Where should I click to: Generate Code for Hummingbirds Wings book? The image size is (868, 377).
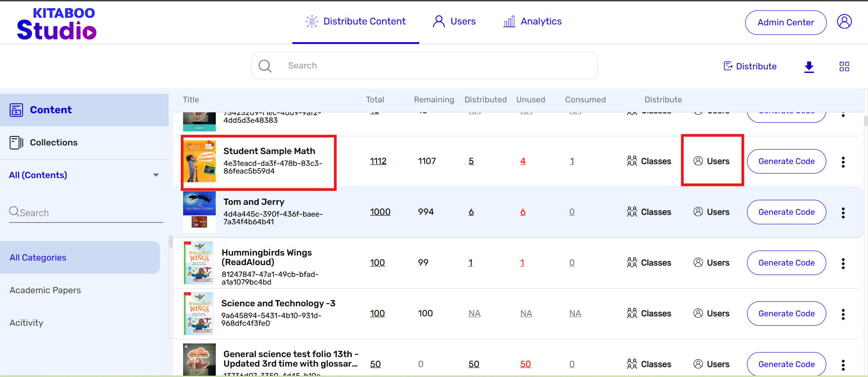(786, 263)
